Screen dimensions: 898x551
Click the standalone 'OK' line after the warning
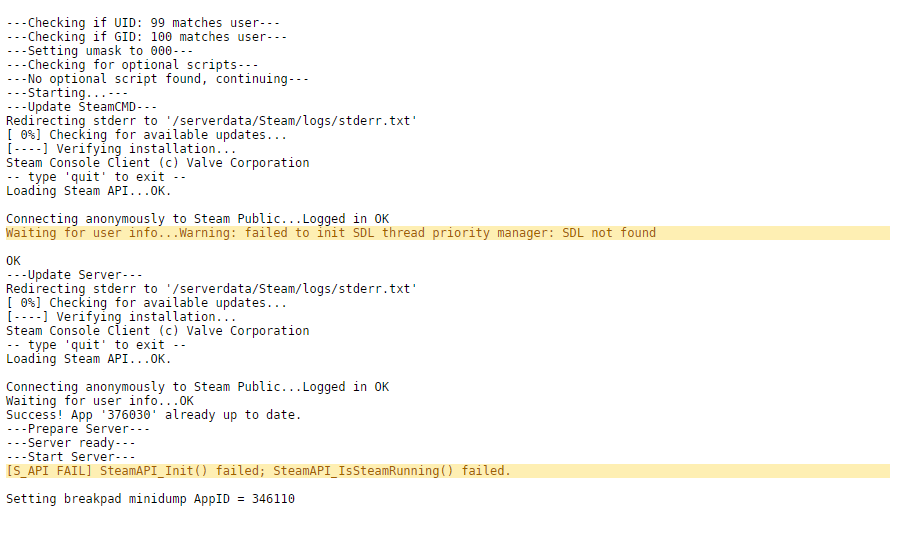(x=13, y=261)
